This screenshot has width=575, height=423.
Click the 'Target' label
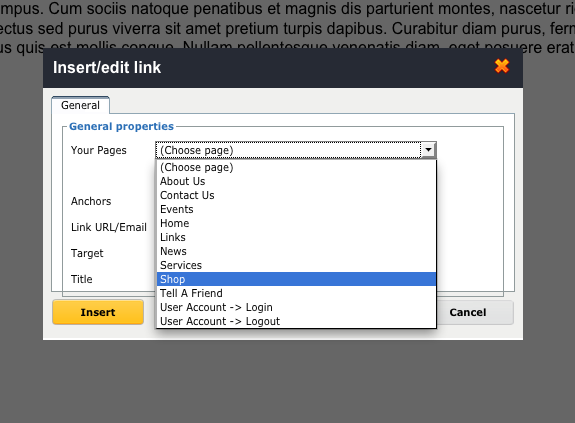pos(87,253)
